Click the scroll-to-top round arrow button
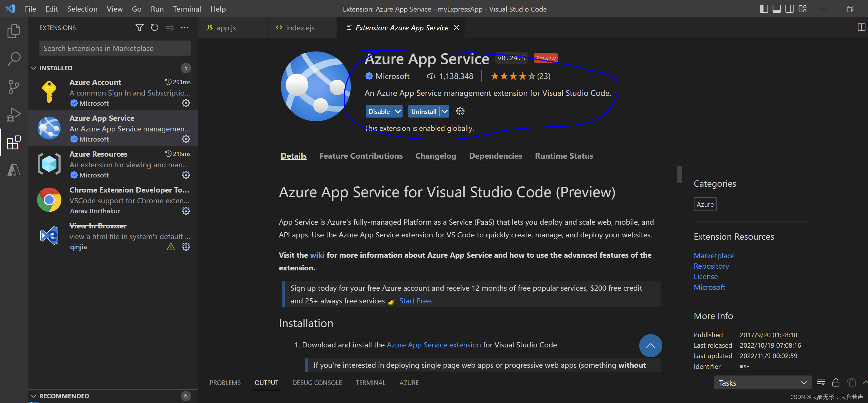 (x=650, y=345)
